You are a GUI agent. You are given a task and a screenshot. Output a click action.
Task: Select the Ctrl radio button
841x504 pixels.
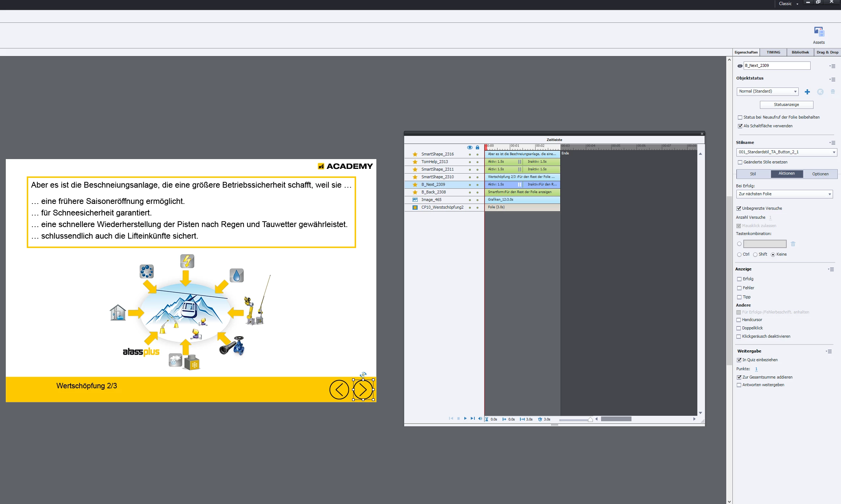coord(739,255)
